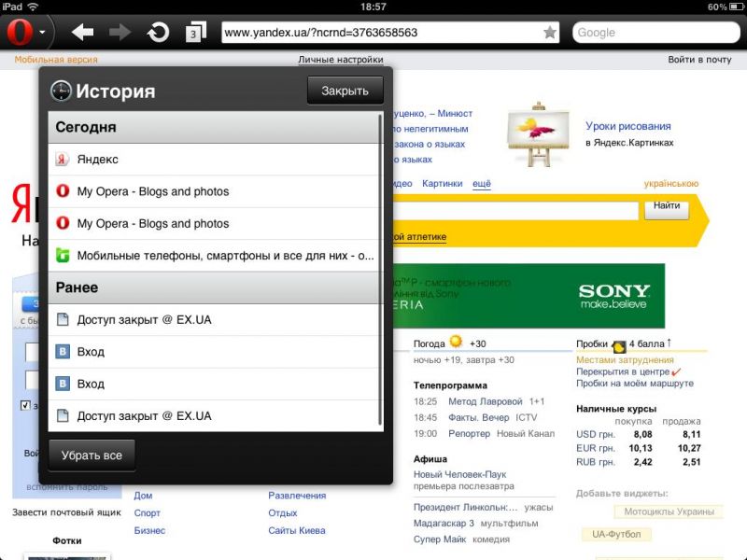Open the 'Войти в почту' link
This screenshot has height=560, width=747.
coord(699,60)
